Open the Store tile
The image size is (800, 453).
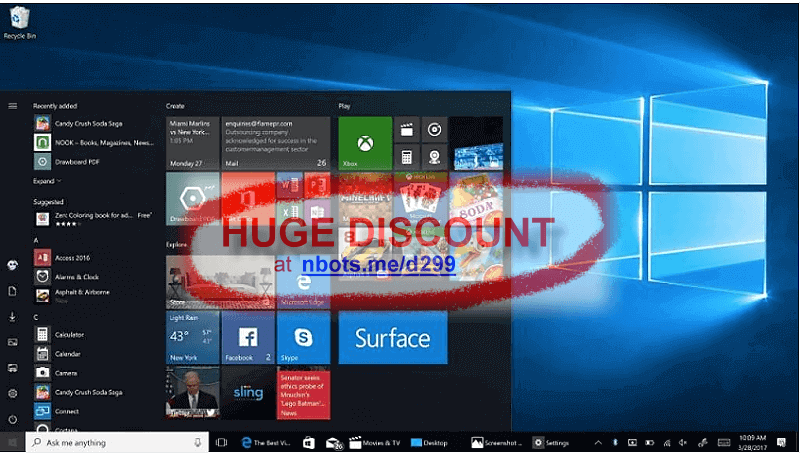coord(220,282)
